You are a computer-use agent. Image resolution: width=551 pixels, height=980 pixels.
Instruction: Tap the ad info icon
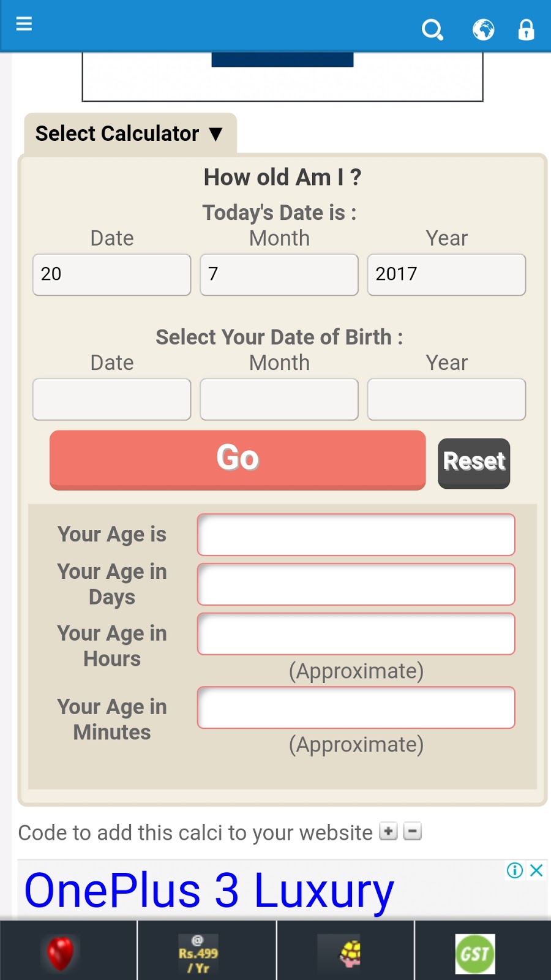pyautogui.click(x=515, y=870)
